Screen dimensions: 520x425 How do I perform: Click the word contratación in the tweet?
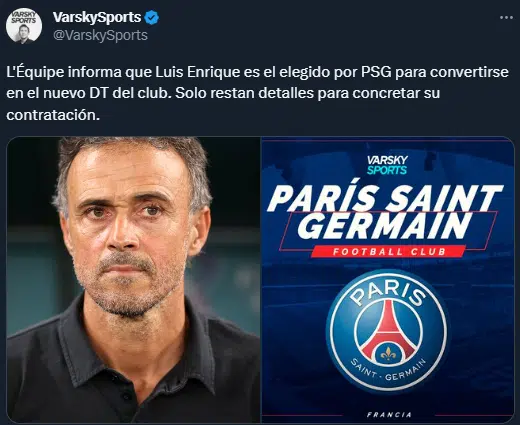tap(53, 115)
